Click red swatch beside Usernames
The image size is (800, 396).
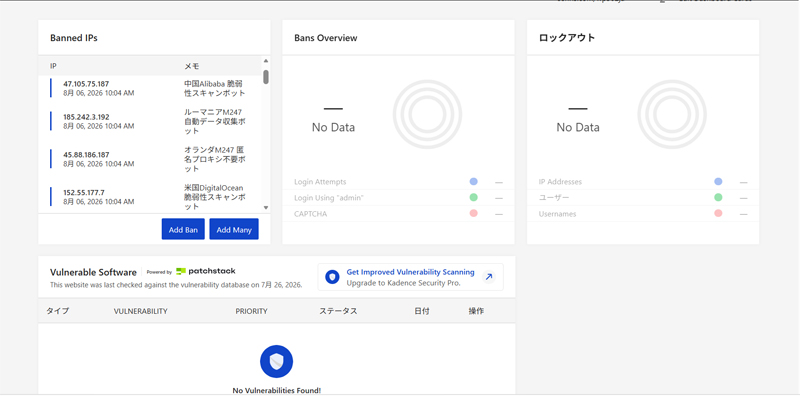718,213
